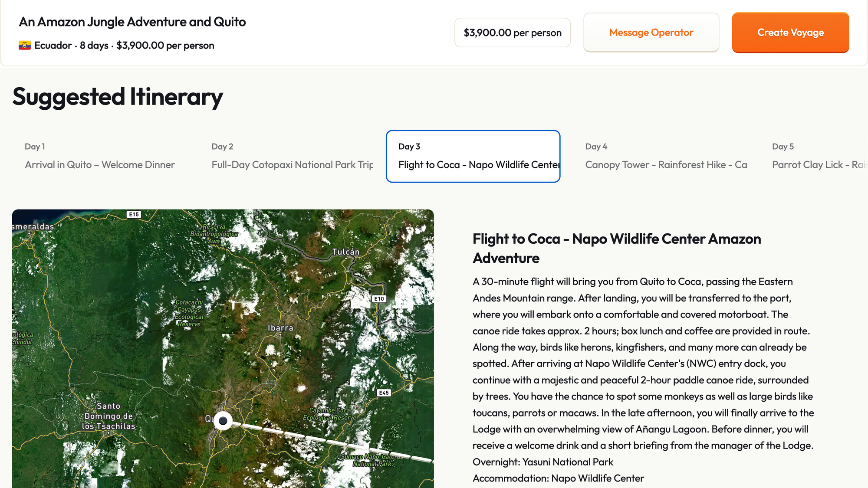The height and width of the screenshot is (488, 868).
Task: Click the Amazon Jungle Adventure and Quito title
Action: [132, 22]
